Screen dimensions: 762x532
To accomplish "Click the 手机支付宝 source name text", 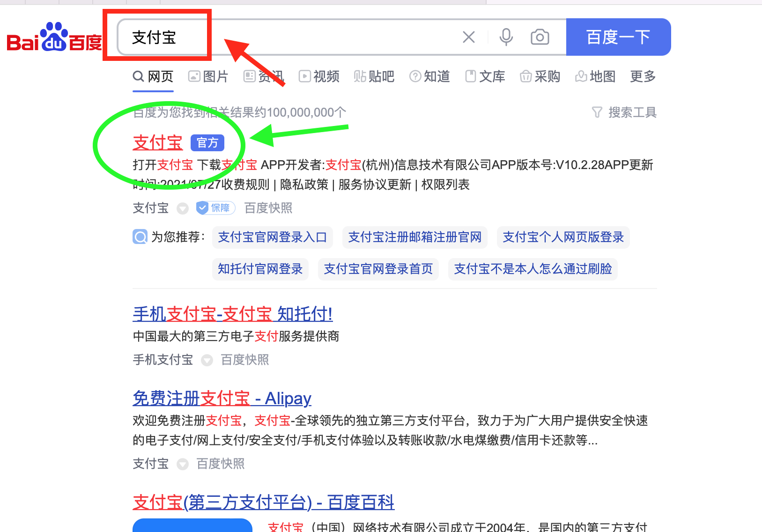I will [x=163, y=360].
